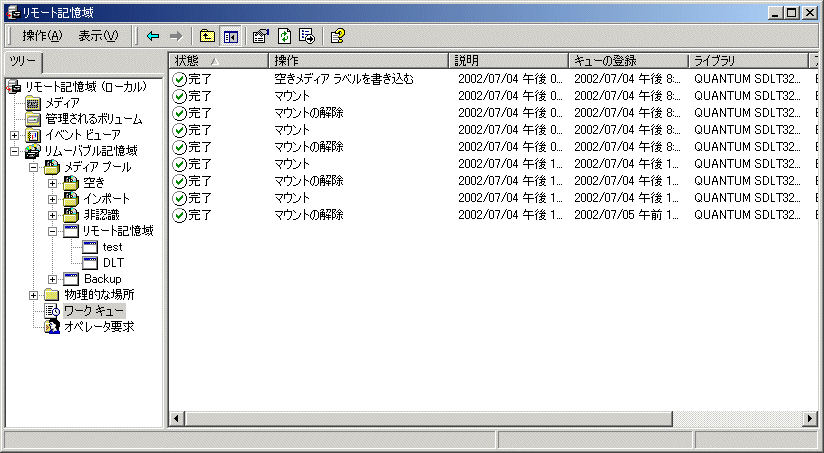
Task: Click 2002/07/05 午前 queue registration cell
Action: point(626,215)
